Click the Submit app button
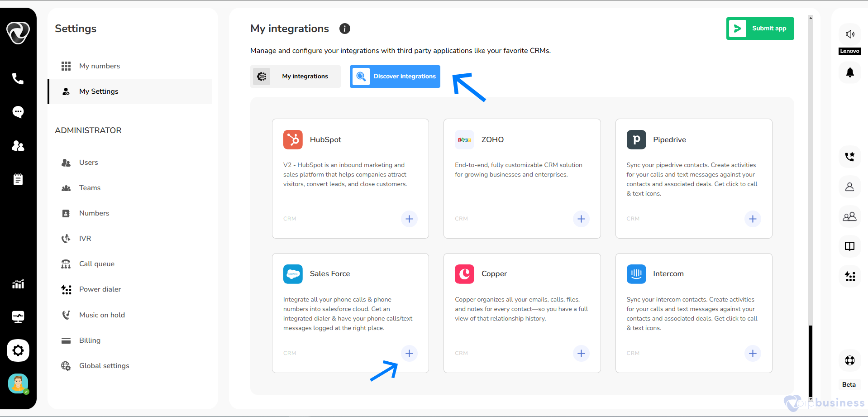The height and width of the screenshot is (417, 868). [760, 29]
